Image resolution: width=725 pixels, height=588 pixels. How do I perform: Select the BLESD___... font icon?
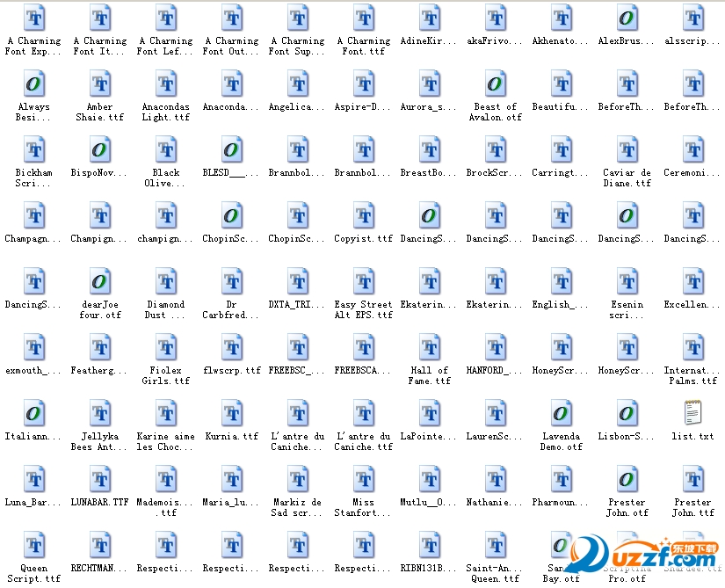(x=232, y=149)
